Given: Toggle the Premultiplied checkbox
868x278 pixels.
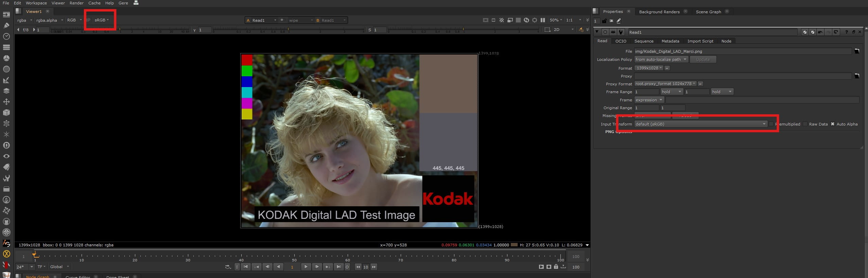Looking at the screenshot, I should [771, 124].
